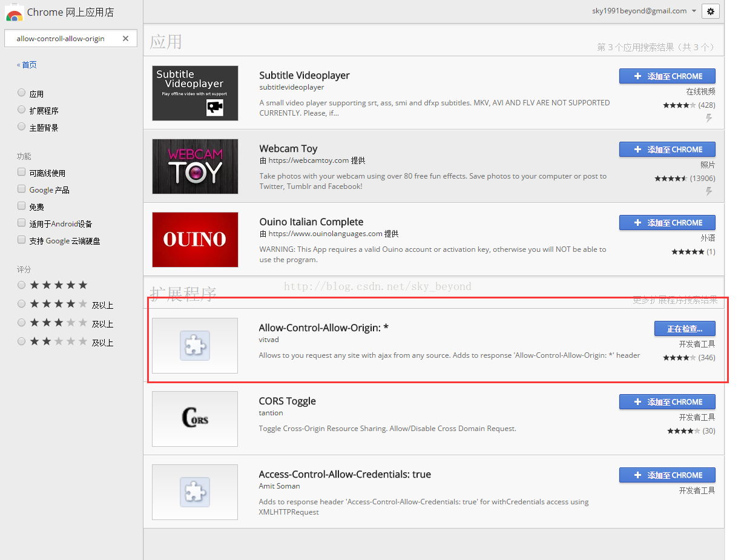Enable the 可离线使用 checkbox
This screenshot has height=560, width=744.
coord(22,173)
